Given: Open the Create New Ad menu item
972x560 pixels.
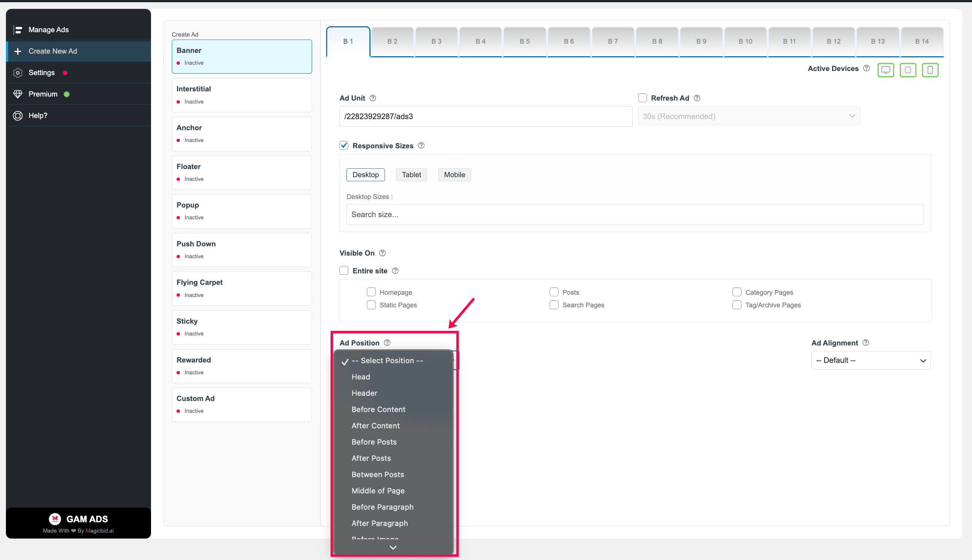Looking at the screenshot, I should [x=78, y=51].
